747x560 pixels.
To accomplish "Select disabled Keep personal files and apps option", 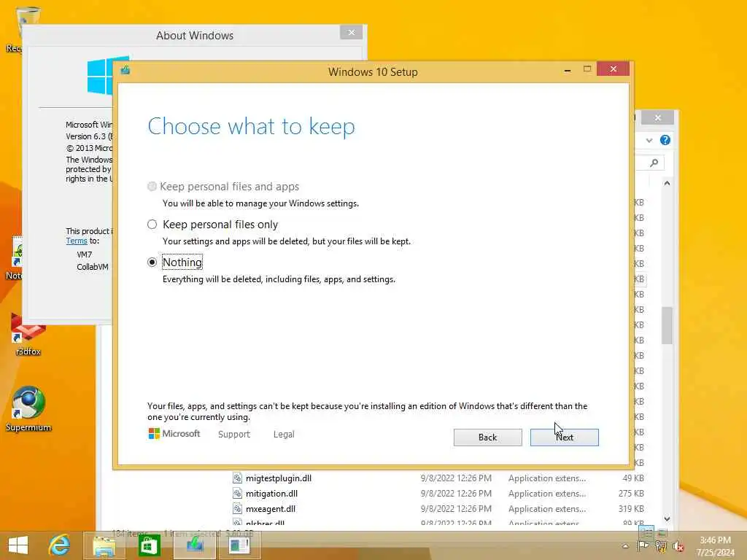I will pos(152,187).
